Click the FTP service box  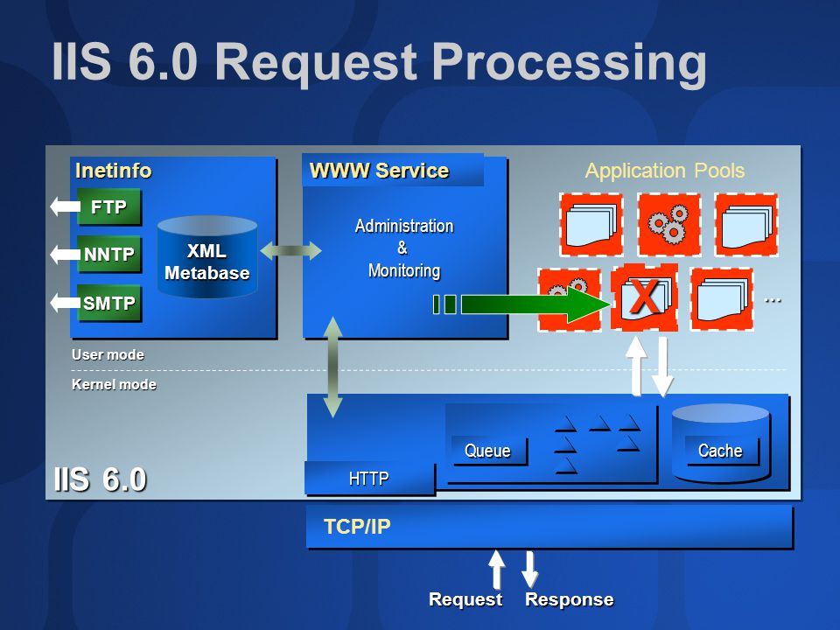(x=109, y=206)
